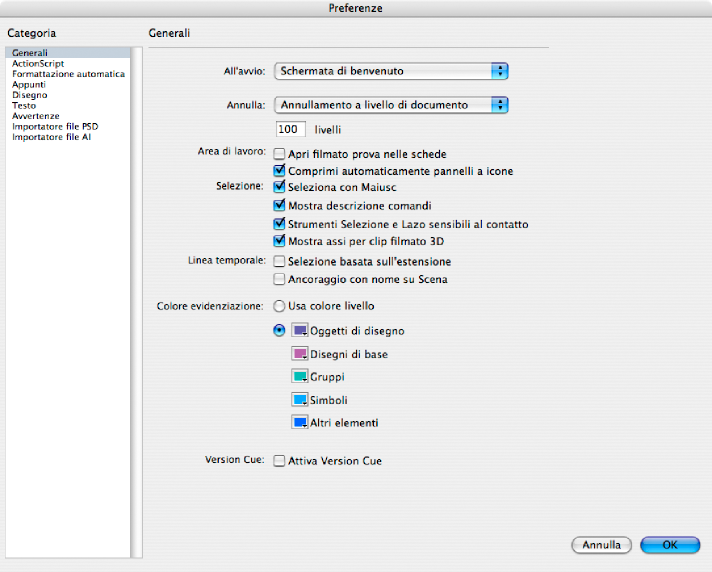Enable Apri filmato prova nelle schede

pyautogui.click(x=280, y=155)
